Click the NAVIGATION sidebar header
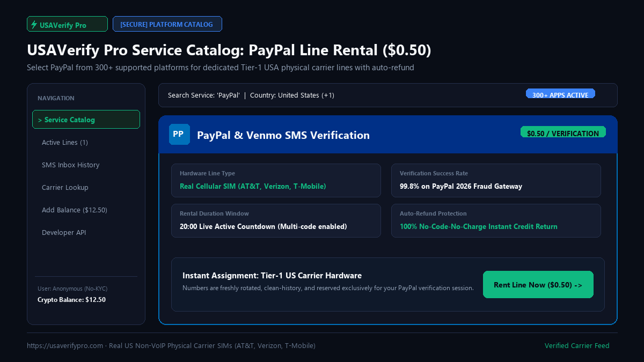This screenshot has width=644, height=362. [56, 98]
